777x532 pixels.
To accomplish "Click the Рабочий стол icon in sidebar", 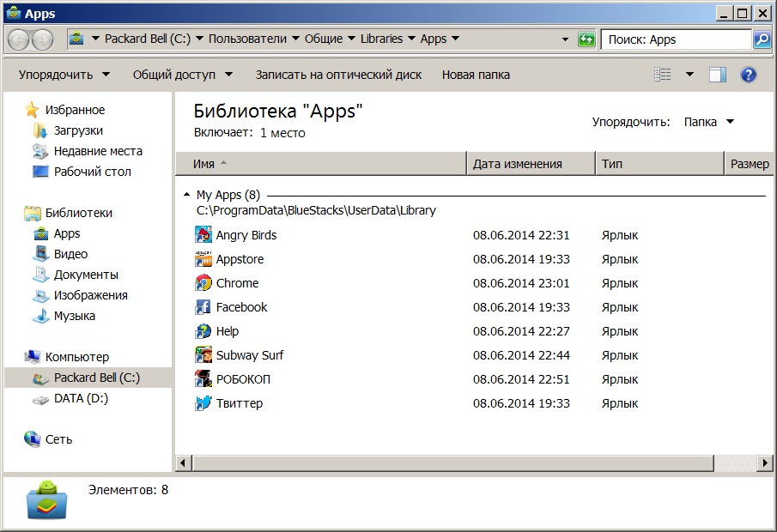I will pyautogui.click(x=40, y=172).
